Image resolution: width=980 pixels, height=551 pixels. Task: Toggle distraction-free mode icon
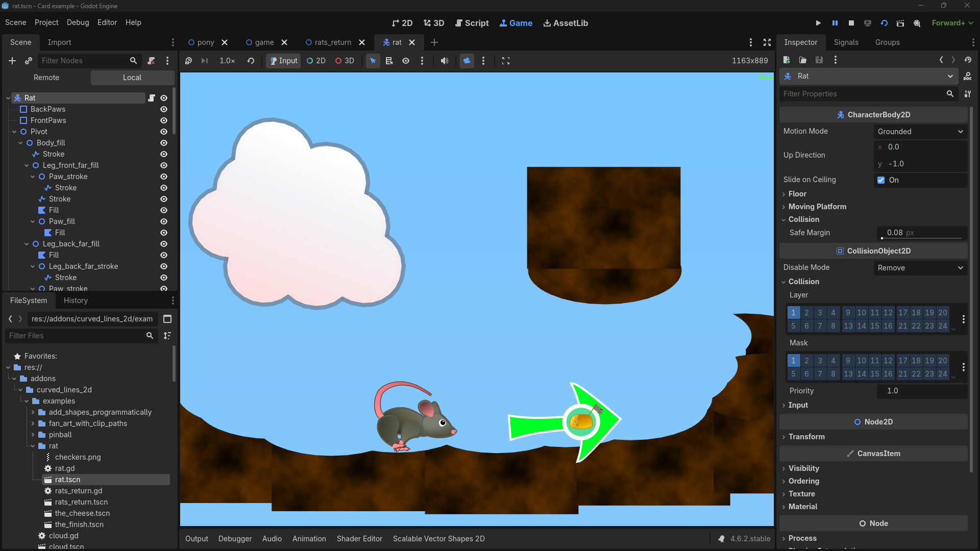767,42
